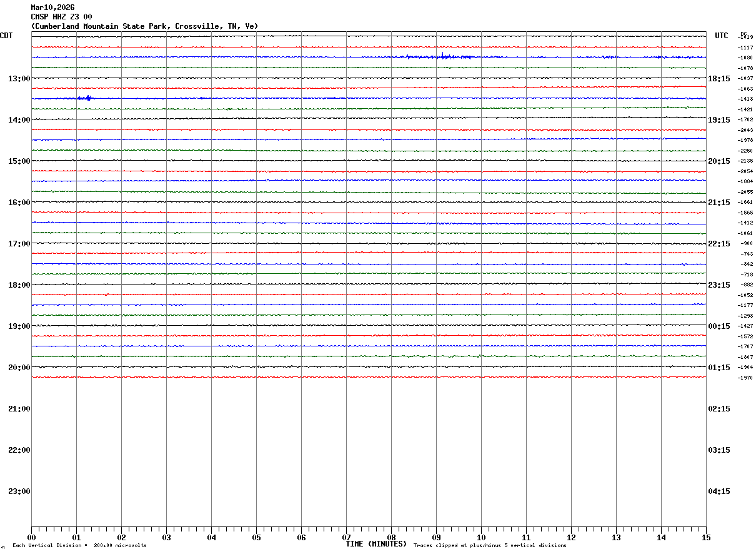
Task: Click the TIME (MINUTES) axis title
Action: (376, 544)
